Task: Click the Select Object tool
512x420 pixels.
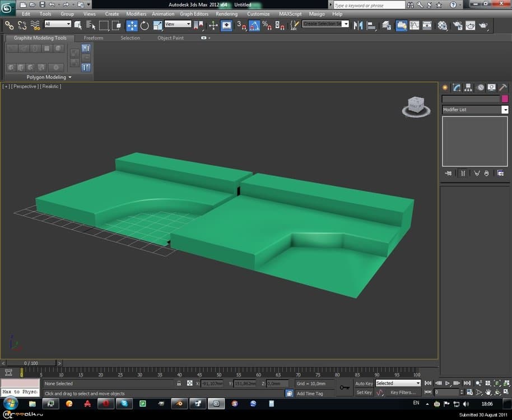Action: coord(78,25)
